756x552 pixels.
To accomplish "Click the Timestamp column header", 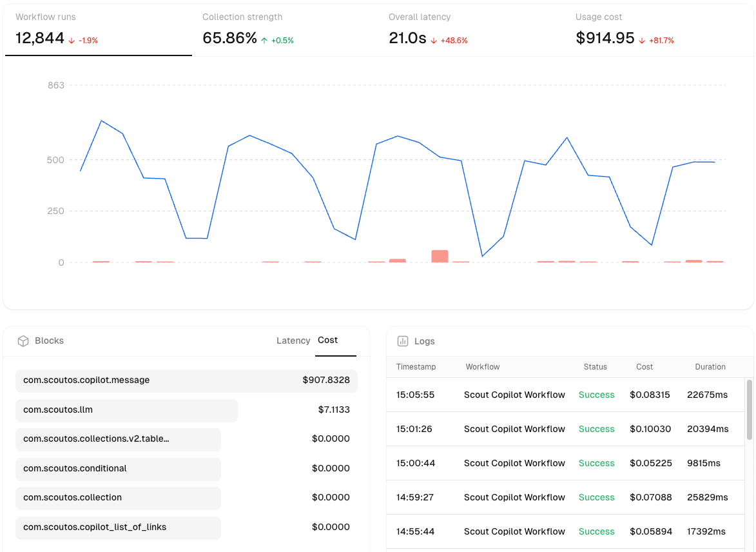I will (416, 367).
